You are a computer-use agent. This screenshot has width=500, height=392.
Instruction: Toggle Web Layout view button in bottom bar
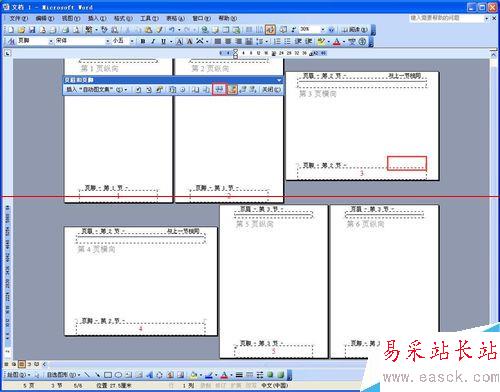tap(14, 364)
